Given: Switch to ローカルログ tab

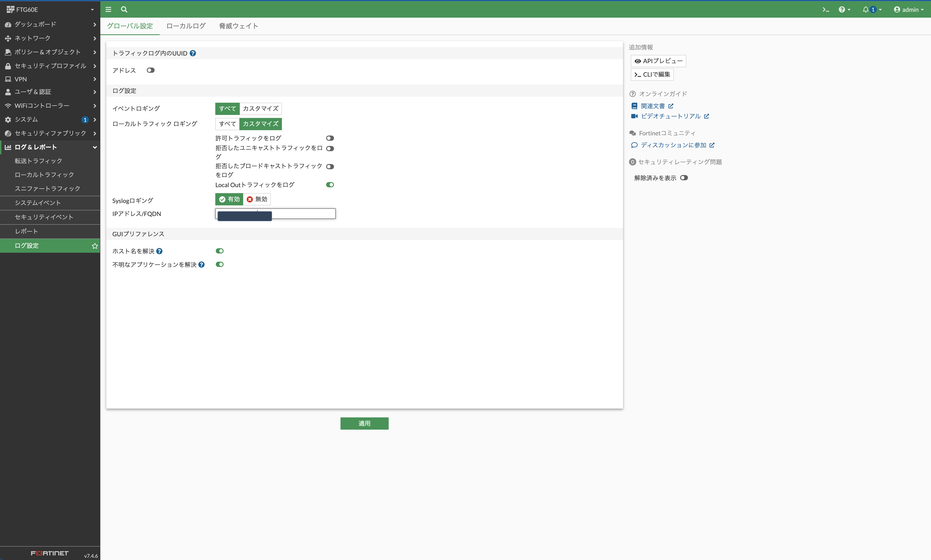Looking at the screenshot, I should (x=186, y=26).
